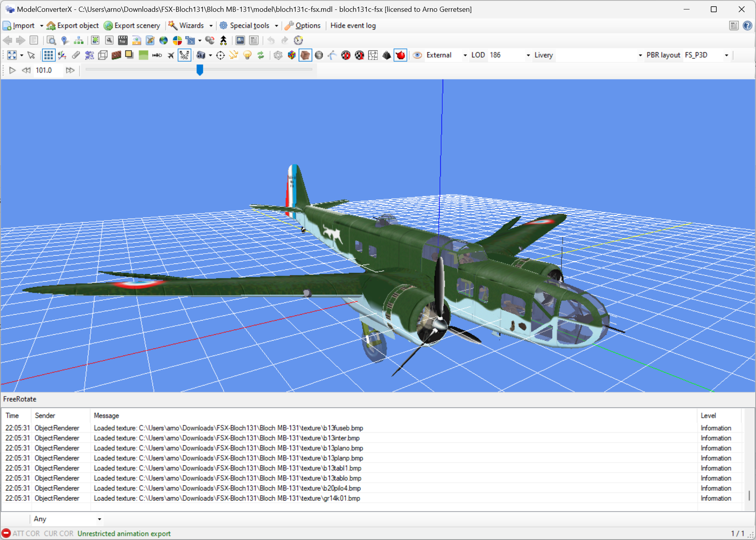Click the animation timeline slider handle

[200, 70]
